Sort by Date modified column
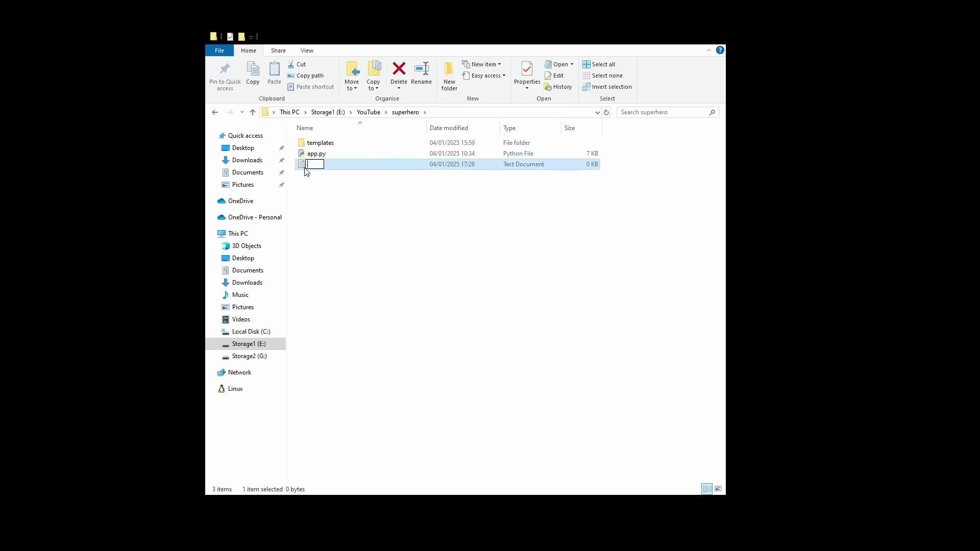Image resolution: width=980 pixels, height=551 pixels. [463, 128]
